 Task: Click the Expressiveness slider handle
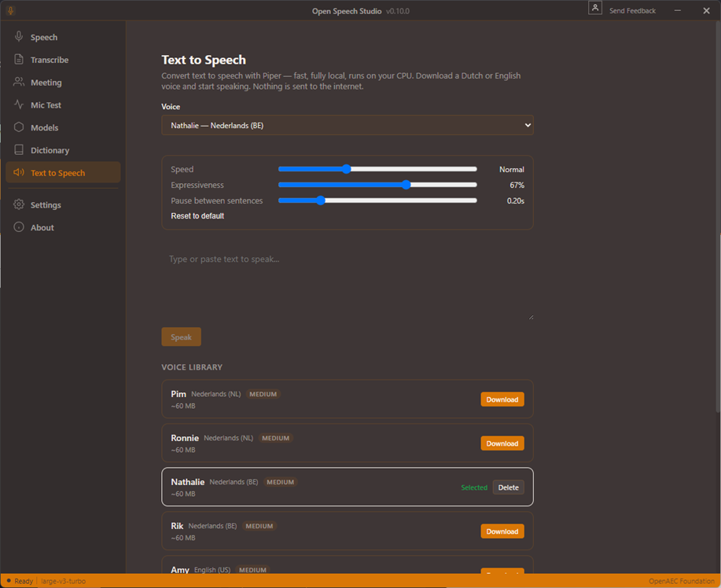[x=406, y=185]
